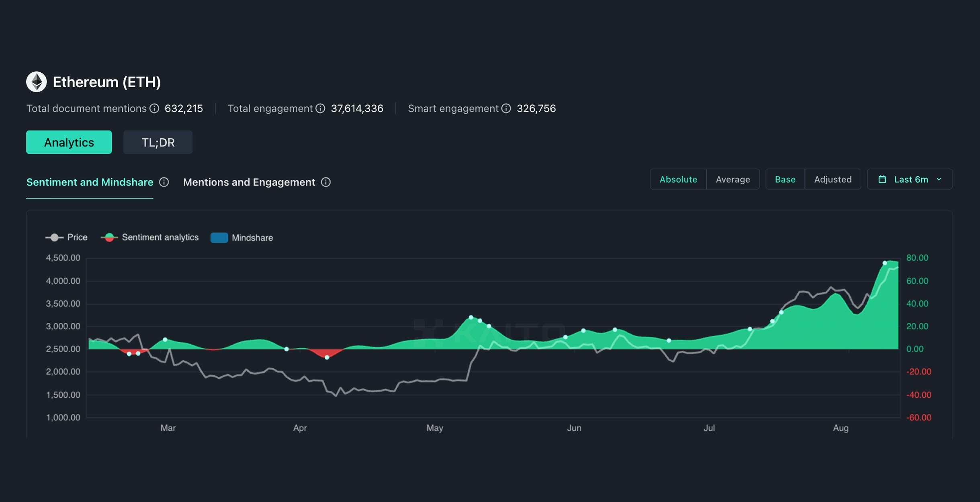Image resolution: width=980 pixels, height=502 pixels.
Task: Choose Adjusted data option
Action: pos(833,180)
